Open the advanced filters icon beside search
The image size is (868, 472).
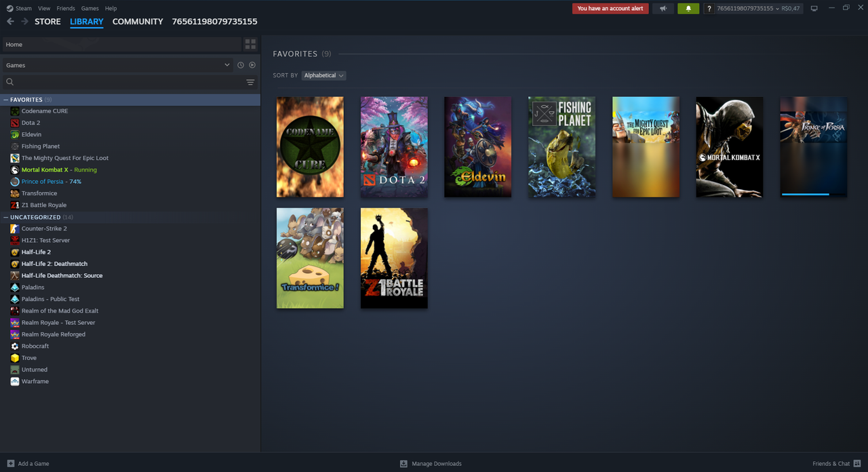tap(250, 82)
